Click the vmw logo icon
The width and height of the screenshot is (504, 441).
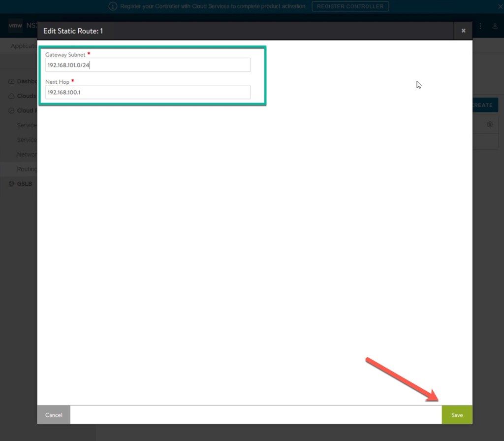click(15, 26)
